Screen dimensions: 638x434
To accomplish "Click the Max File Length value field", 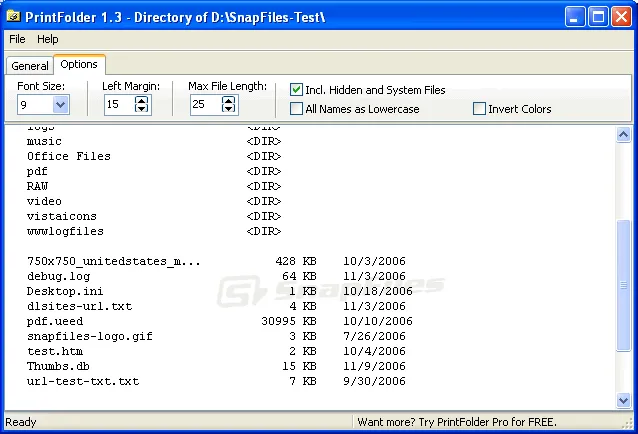I will (x=205, y=105).
